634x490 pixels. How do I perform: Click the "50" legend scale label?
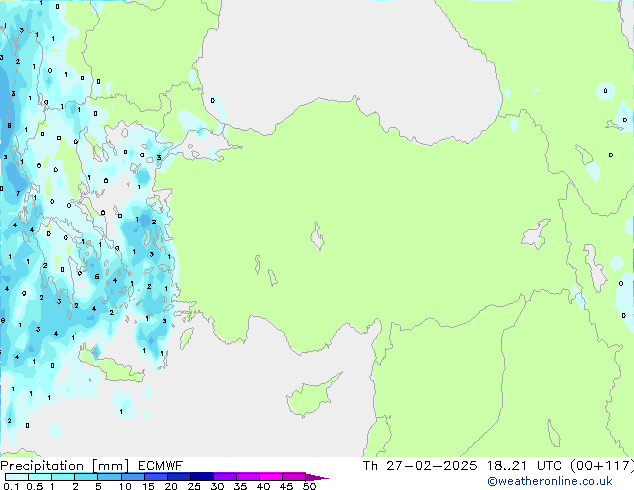click(309, 486)
